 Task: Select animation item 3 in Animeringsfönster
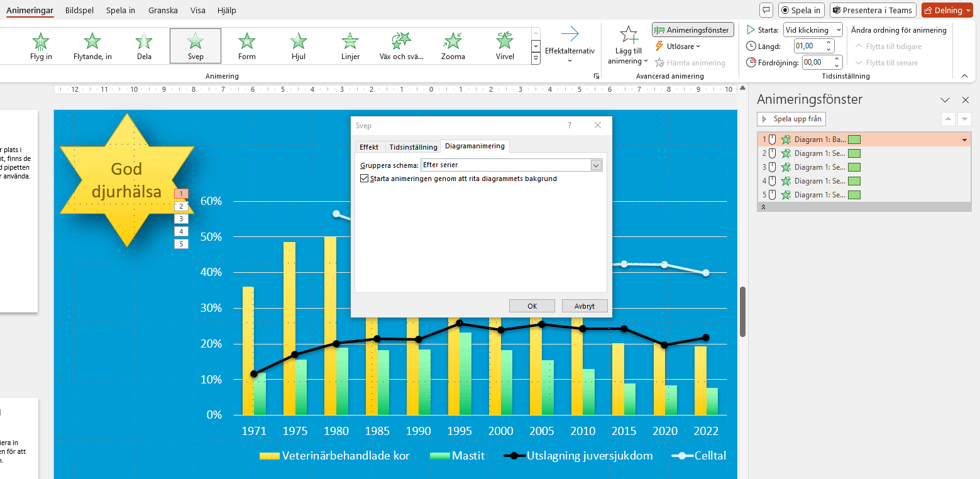tap(864, 167)
